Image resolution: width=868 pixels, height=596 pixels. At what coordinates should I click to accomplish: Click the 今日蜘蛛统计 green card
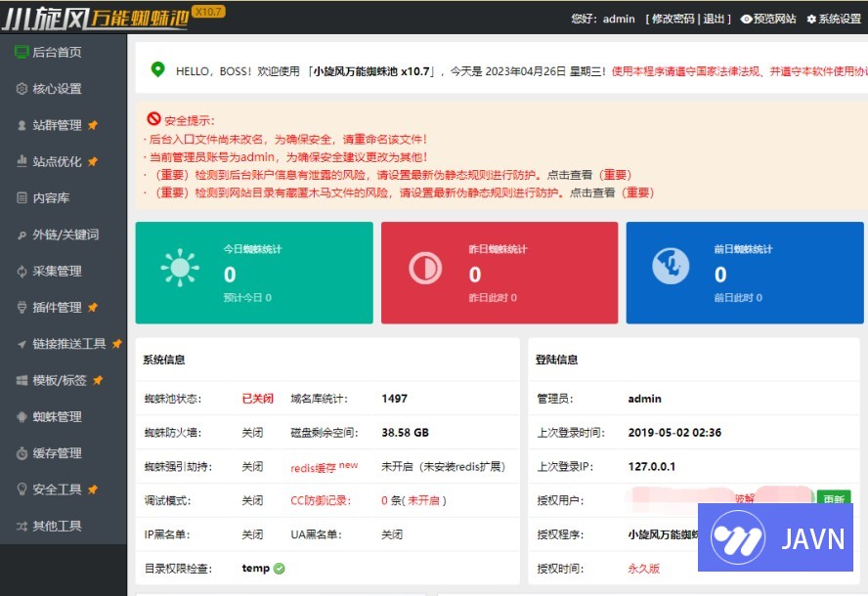pyautogui.click(x=254, y=273)
